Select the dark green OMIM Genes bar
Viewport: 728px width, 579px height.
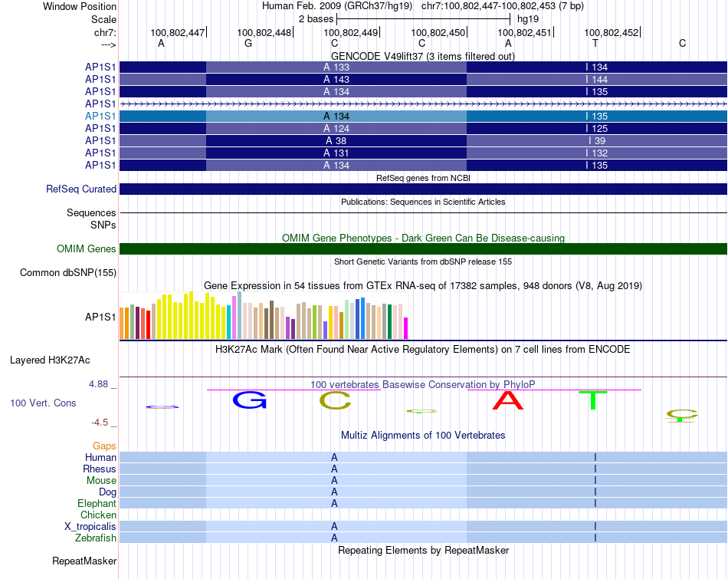click(x=423, y=248)
